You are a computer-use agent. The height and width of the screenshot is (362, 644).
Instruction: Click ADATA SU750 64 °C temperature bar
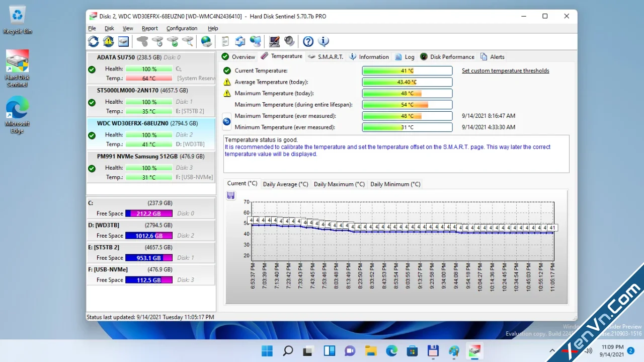(x=149, y=79)
